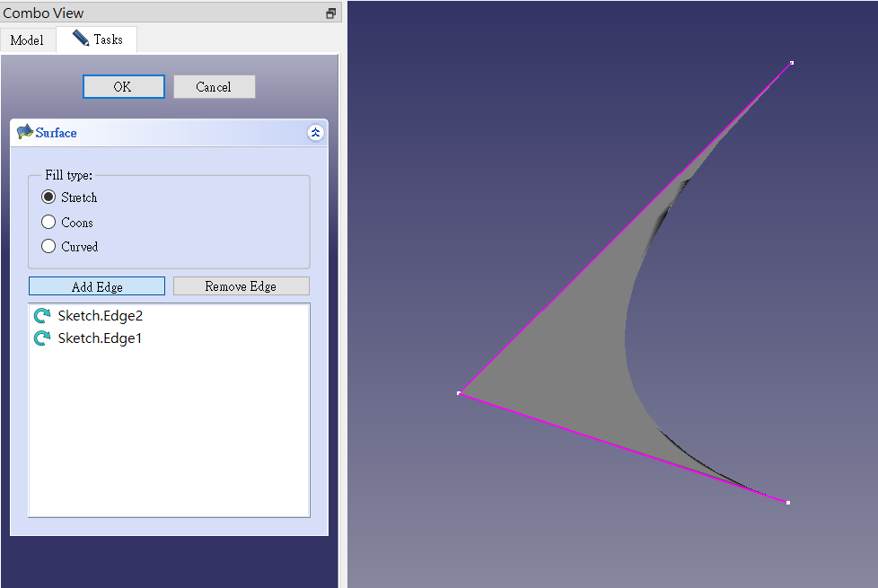The image size is (878, 588).
Task: Click the Surface panel icon
Action: [x=24, y=132]
